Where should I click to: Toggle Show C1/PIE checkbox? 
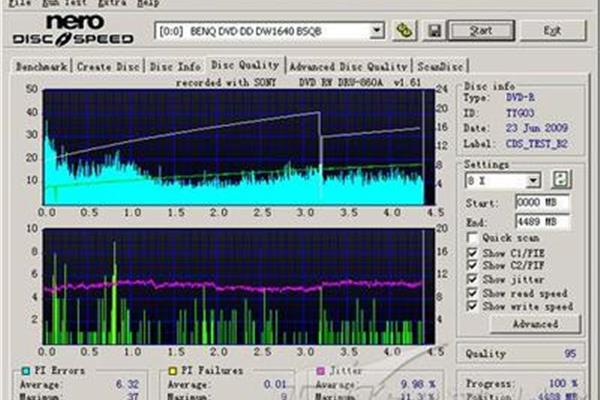(473, 253)
